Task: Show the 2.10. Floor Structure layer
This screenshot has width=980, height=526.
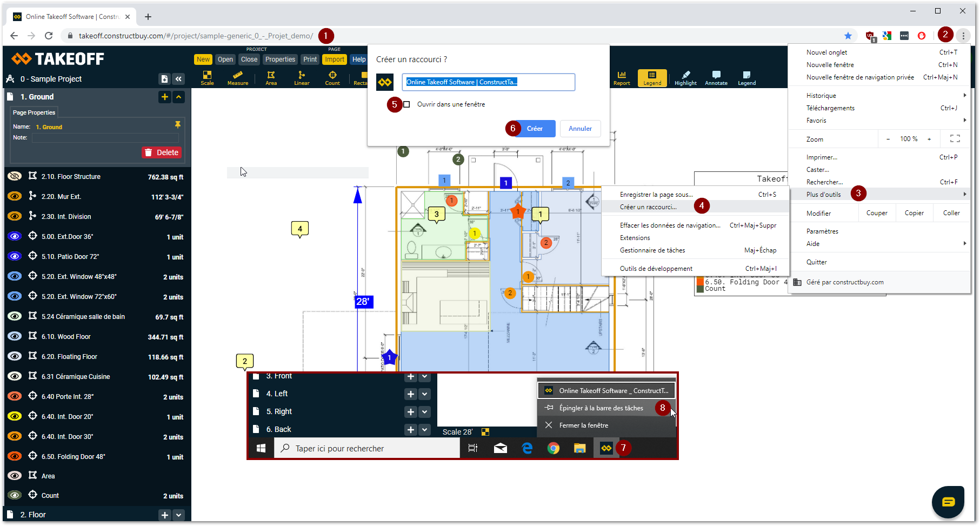Action: (15, 176)
